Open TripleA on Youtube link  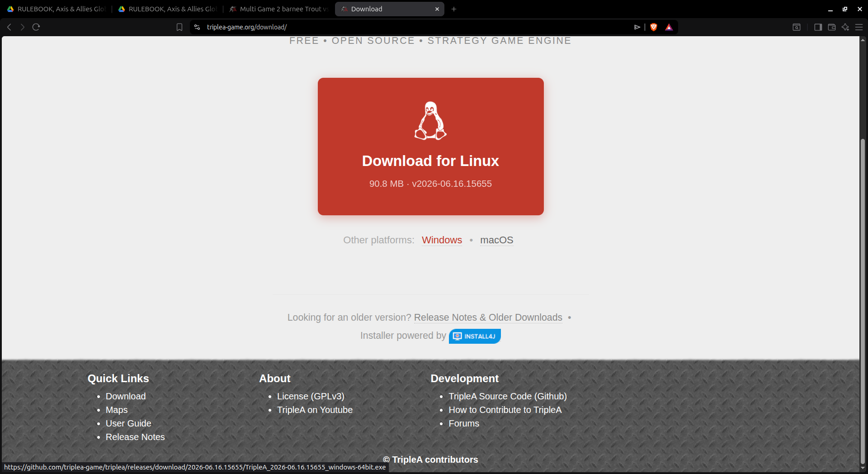tap(315, 410)
